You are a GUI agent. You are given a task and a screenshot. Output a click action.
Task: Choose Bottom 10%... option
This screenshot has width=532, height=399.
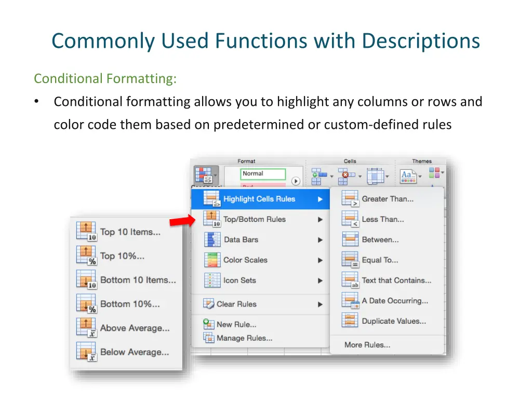(x=126, y=304)
